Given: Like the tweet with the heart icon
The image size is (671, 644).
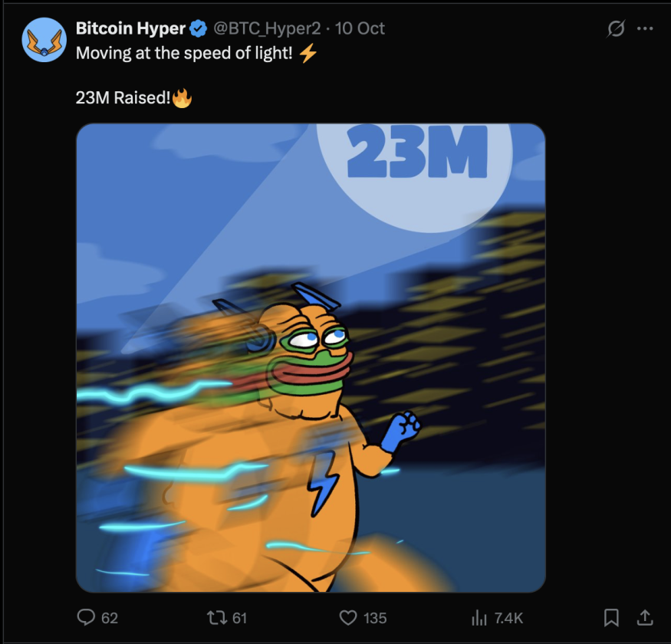Looking at the screenshot, I should click(x=347, y=617).
